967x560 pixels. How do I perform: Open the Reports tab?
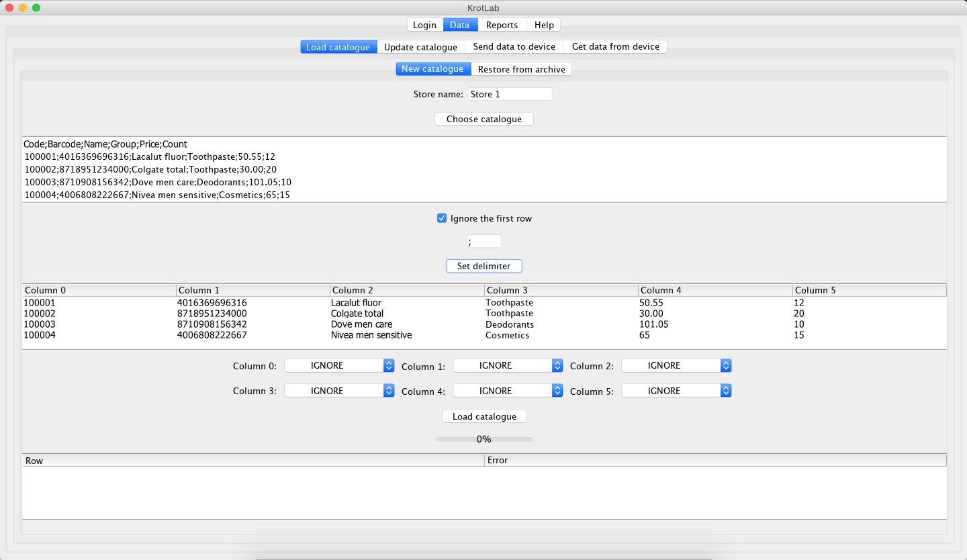pos(502,25)
